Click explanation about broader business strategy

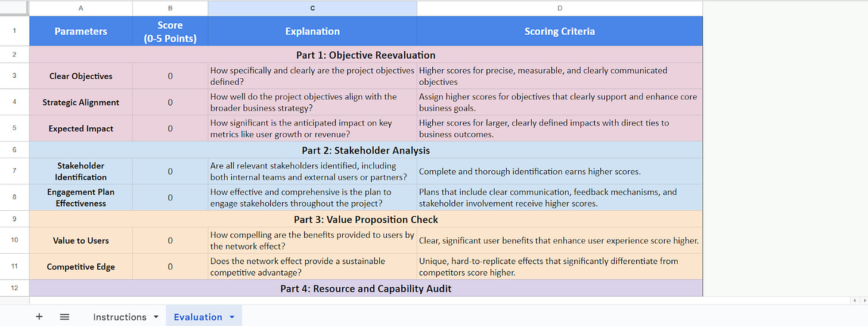coord(312,102)
